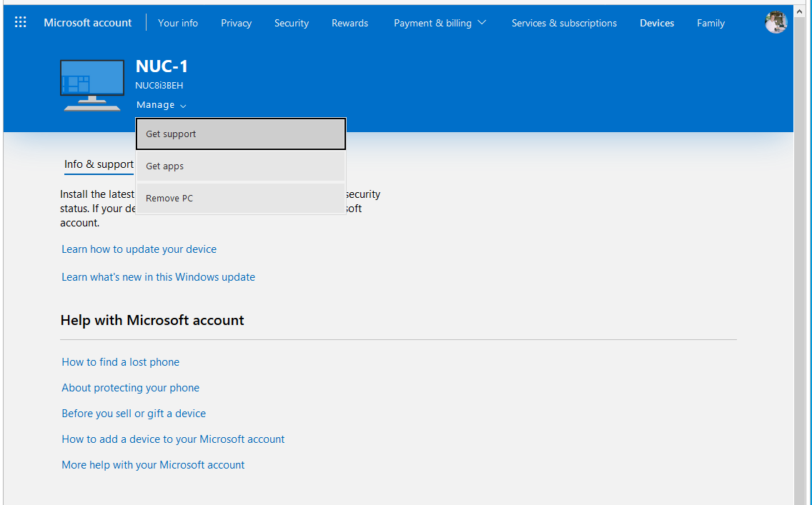Open the app launcher grid icon
Image resolution: width=812 pixels, height=505 pixels.
20,22
